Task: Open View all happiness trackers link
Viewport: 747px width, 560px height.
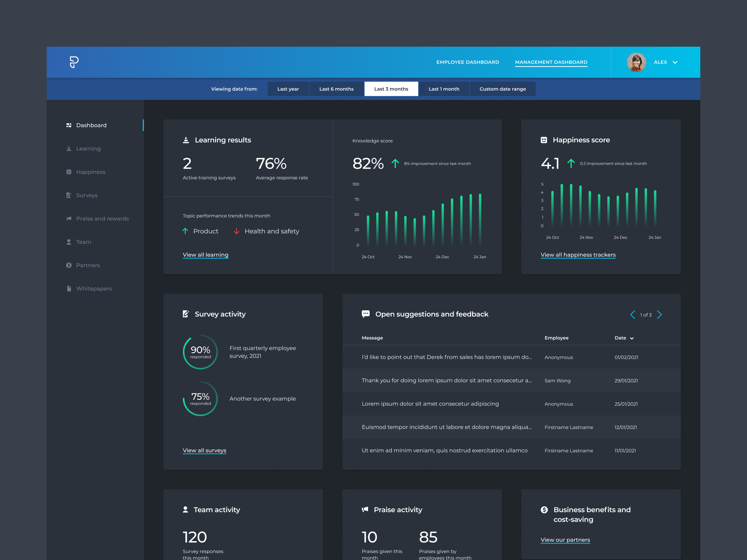Action: pos(578,255)
